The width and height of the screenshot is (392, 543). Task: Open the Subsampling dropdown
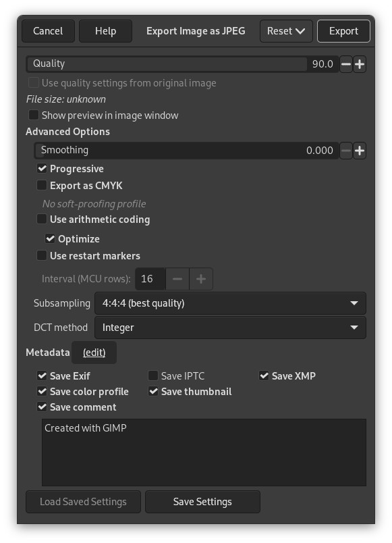coord(231,303)
